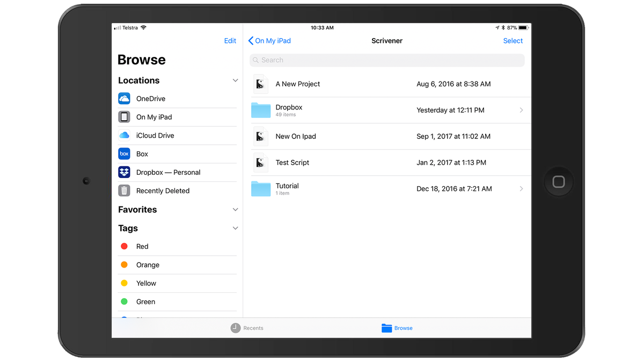Open the 'Test Script' file name
The image size is (644, 362).
click(292, 162)
